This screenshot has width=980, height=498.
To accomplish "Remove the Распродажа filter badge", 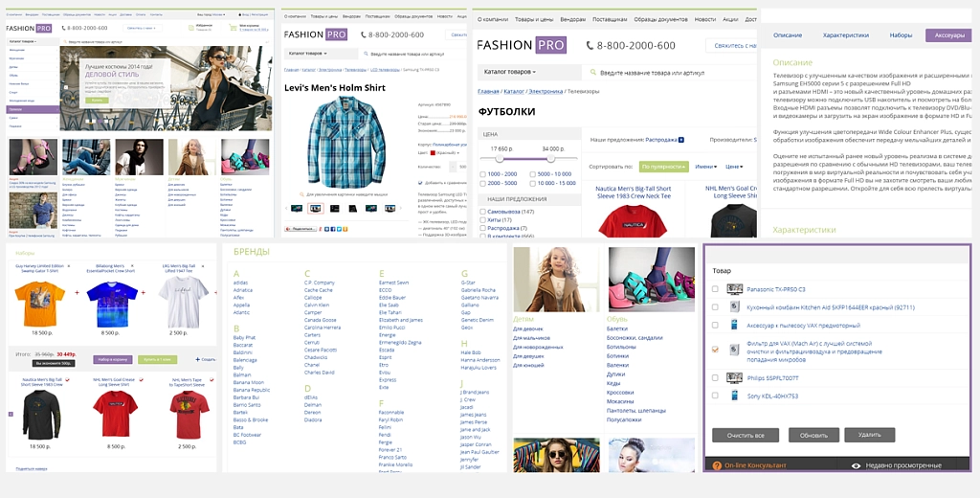I will click(x=681, y=140).
